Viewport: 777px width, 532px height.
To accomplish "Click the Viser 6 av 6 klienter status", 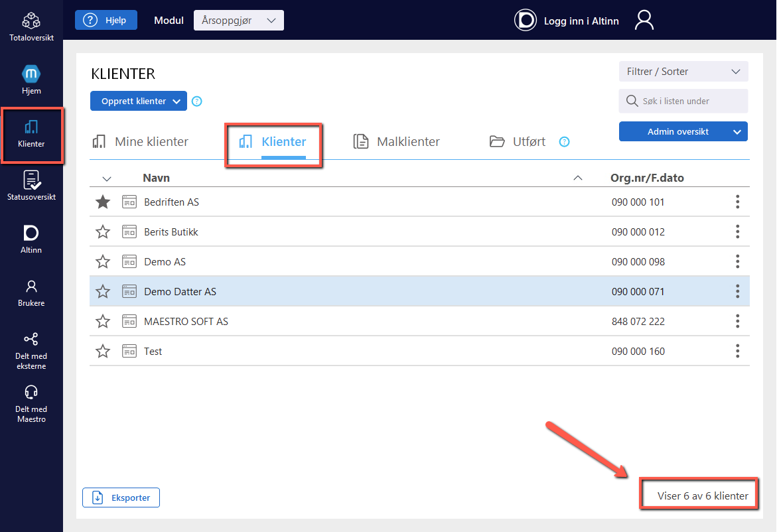I will (x=703, y=496).
